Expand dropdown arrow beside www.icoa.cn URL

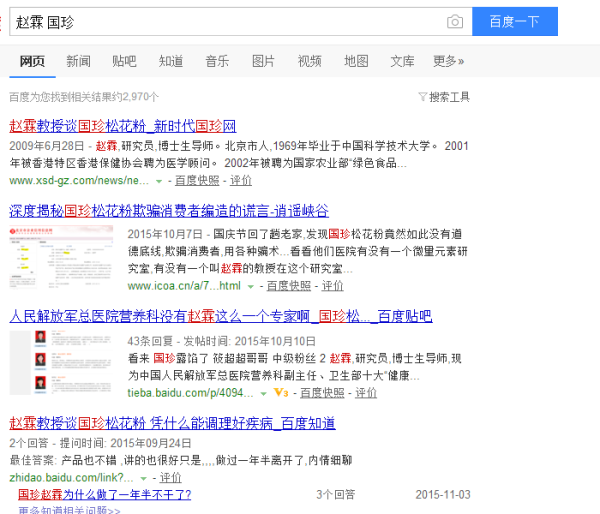(251, 286)
